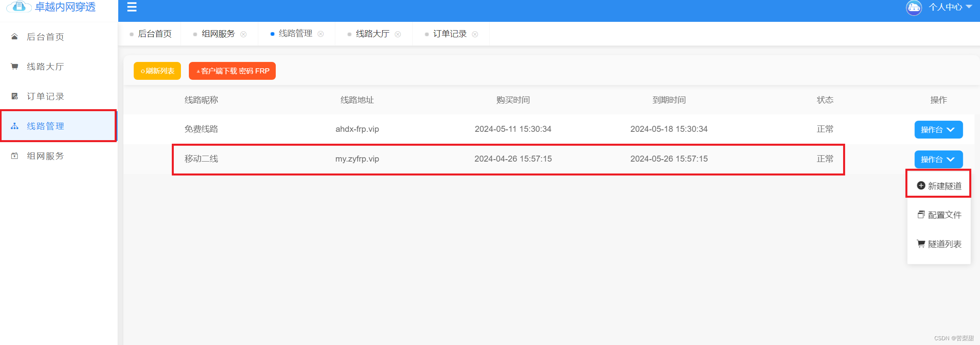Click the 刷新列表 button
The width and height of the screenshot is (980, 345).
point(157,71)
